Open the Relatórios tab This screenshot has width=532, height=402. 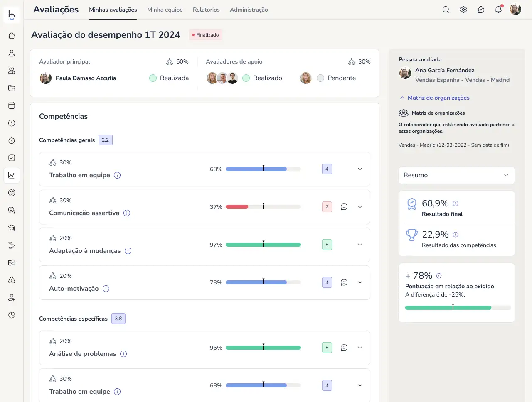click(206, 10)
